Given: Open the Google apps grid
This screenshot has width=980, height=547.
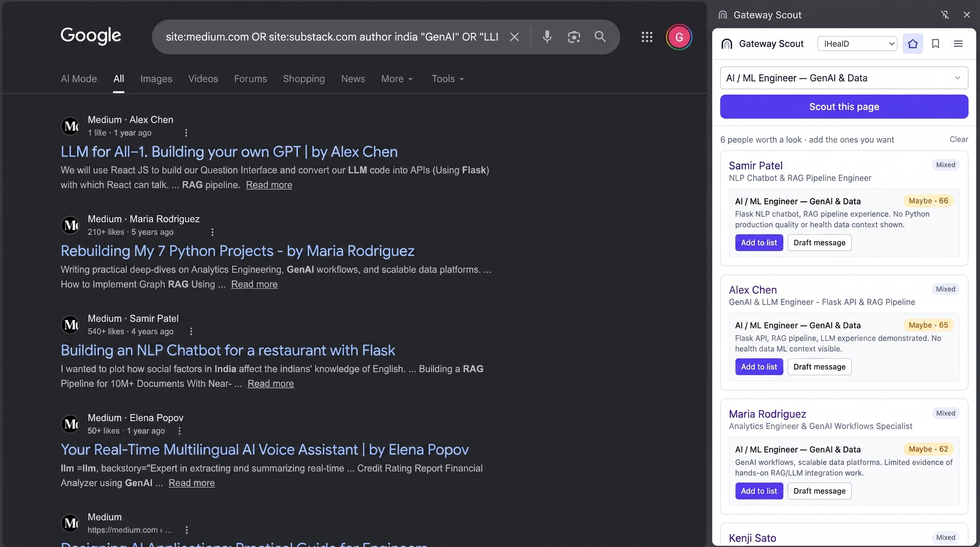Looking at the screenshot, I should point(647,37).
